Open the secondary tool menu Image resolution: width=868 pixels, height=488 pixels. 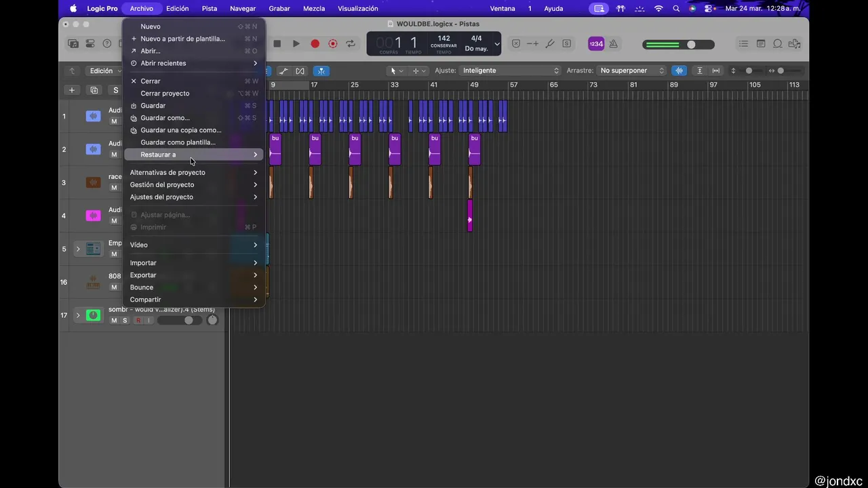pos(420,70)
